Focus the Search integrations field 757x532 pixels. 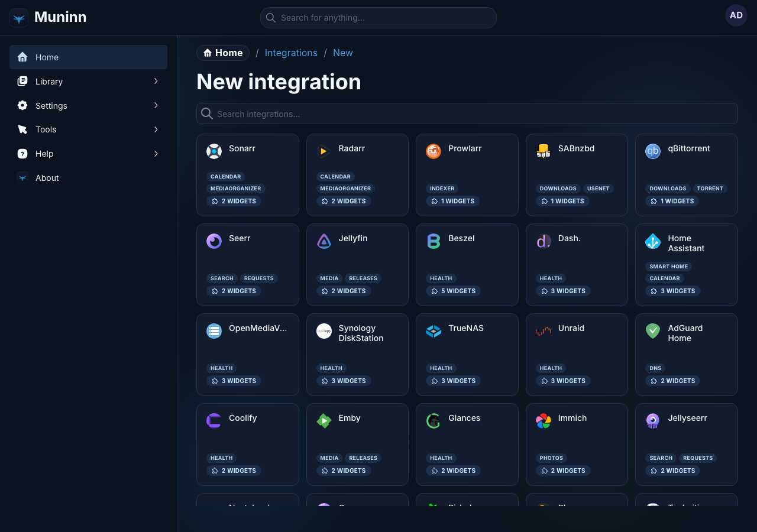click(467, 113)
